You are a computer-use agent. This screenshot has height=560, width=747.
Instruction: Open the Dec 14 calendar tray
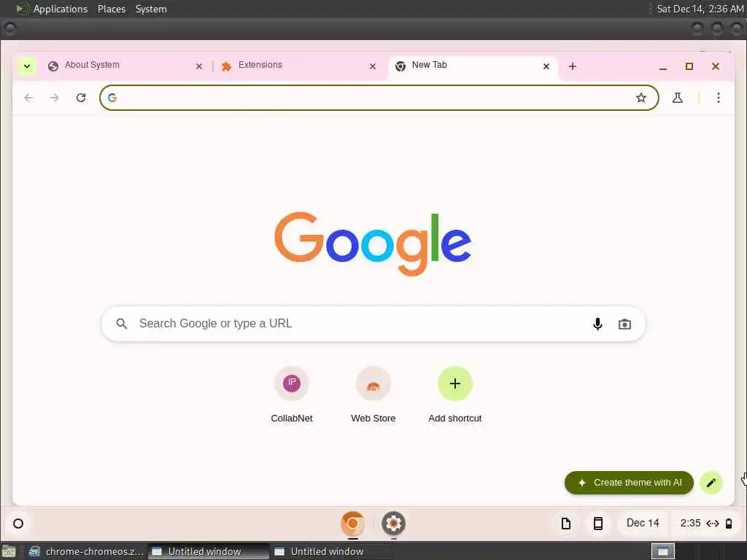[643, 523]
